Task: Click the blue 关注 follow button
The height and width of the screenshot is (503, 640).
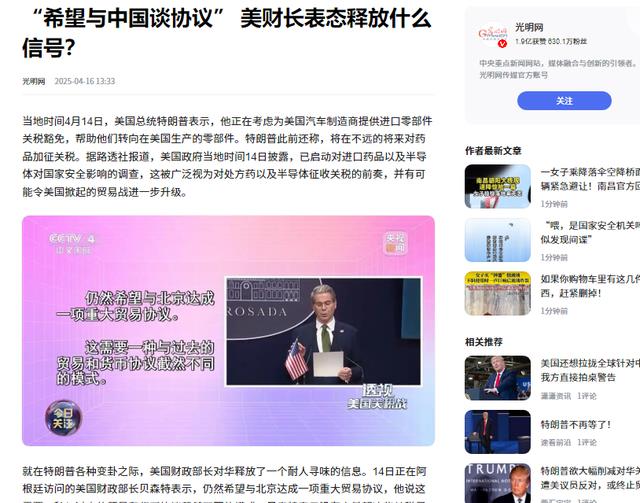Action: [x=564, y=101]
